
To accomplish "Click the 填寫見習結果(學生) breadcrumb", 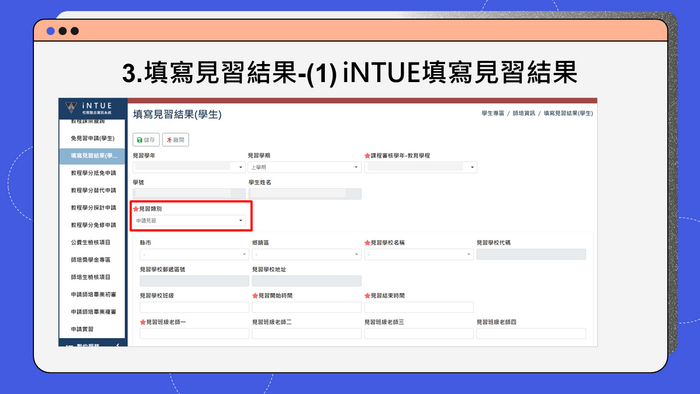I will point(568,113).
